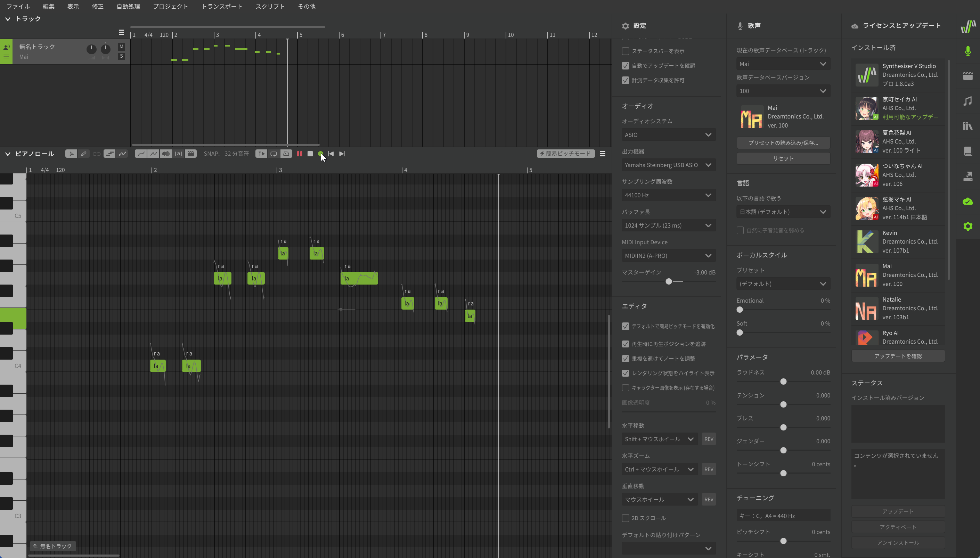Click the リセット button in voice panel
Screen dimensions: 980x558
coord(783,158)
